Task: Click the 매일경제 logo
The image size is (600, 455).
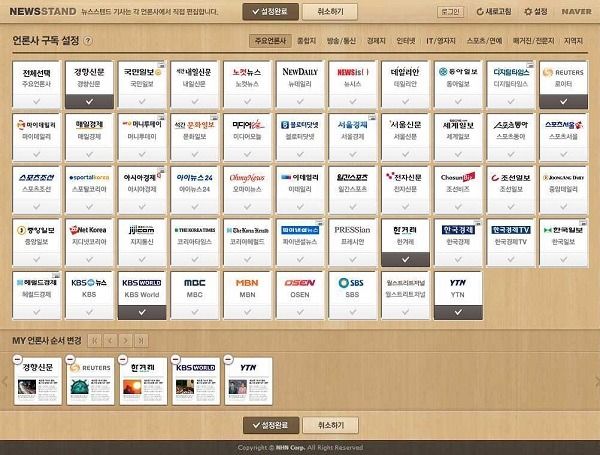Action: (89, 125)
